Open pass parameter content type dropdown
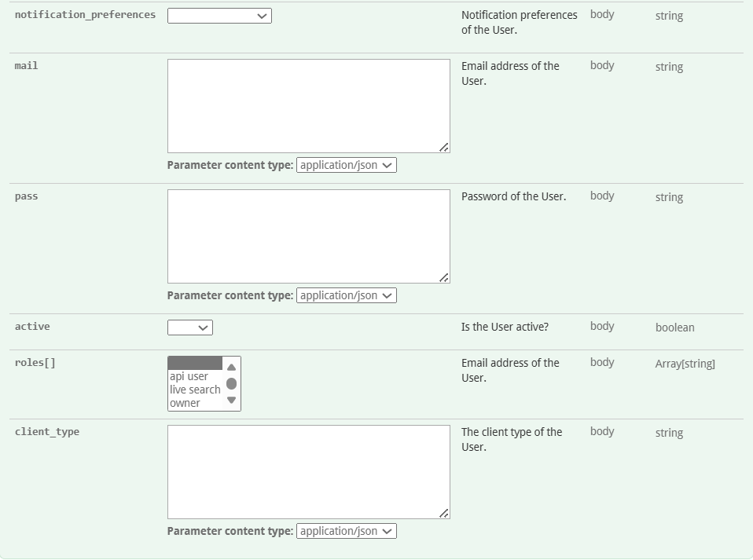Screen dimensions: 753x560 [x=346, y=296]
